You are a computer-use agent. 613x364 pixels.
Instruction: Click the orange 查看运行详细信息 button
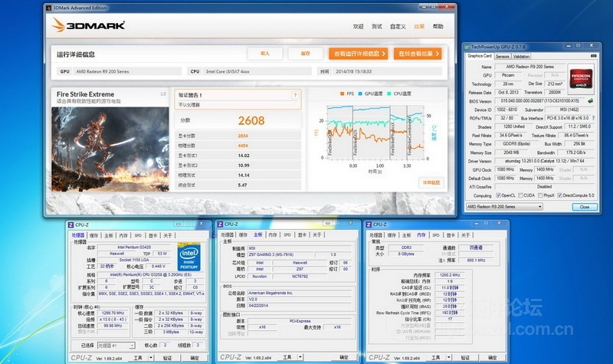[358, 54]
